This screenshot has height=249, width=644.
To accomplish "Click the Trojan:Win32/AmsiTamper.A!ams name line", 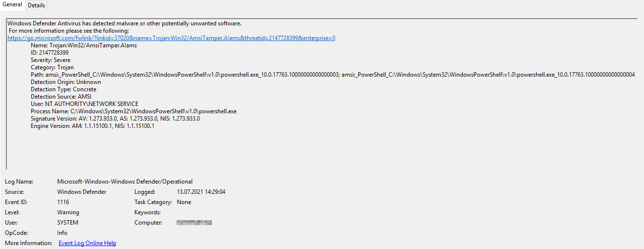I will point(84,45).
